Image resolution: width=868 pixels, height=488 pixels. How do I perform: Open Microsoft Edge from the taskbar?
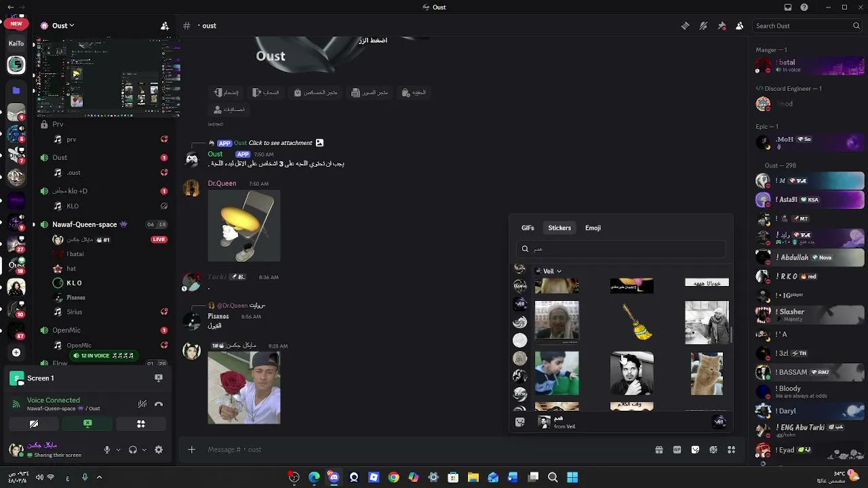pyautogui.click(x=314, y=478)
